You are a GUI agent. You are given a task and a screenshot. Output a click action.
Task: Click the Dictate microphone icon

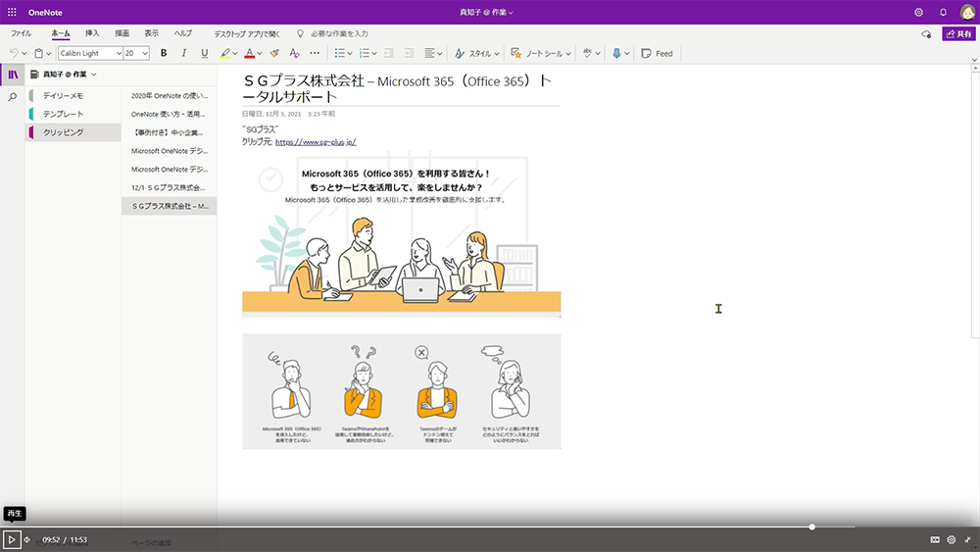pos(616,53)
